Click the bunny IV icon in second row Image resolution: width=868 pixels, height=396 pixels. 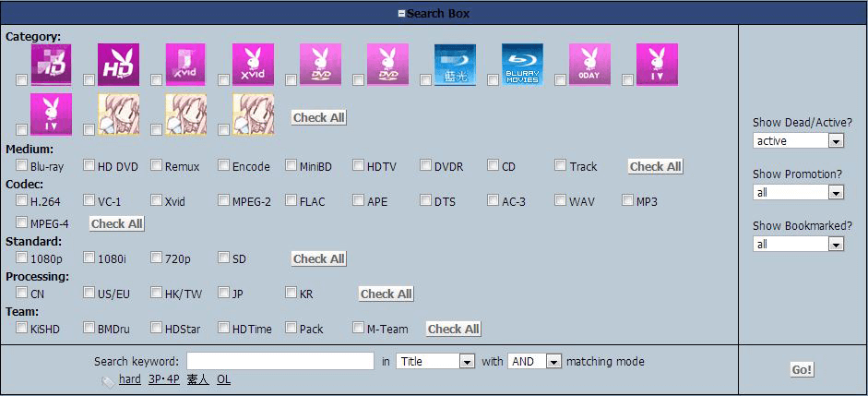click(x=52, y=114)
